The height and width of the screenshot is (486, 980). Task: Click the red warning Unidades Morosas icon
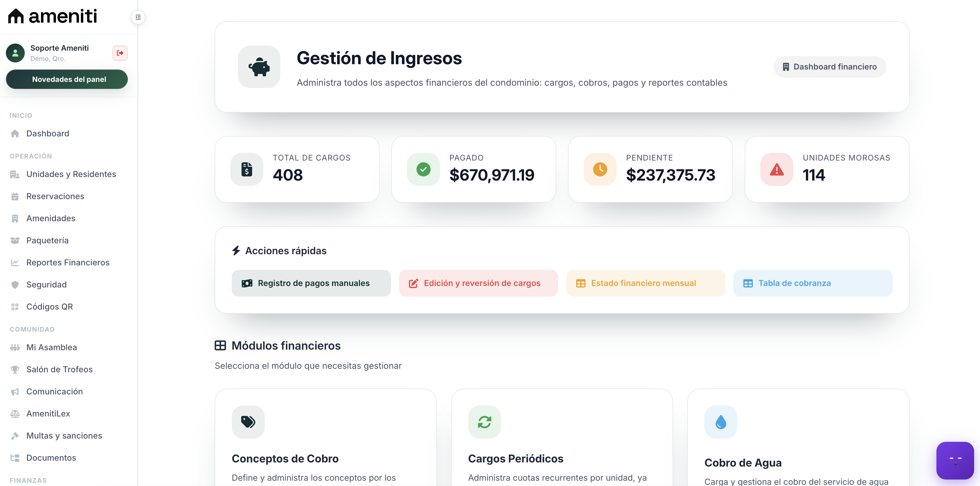coord(777,169)
